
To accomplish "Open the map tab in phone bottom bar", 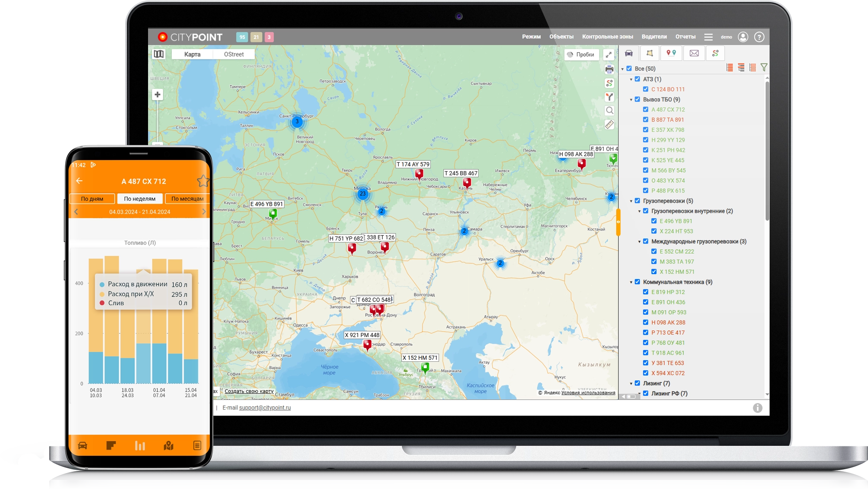I will click(x=168, y=445).
